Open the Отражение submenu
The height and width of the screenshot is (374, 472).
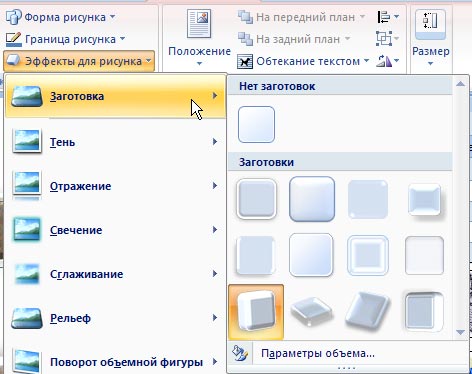tap(115, 186)
